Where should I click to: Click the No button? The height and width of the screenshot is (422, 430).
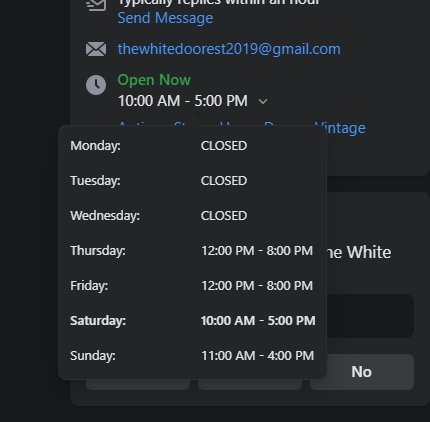pos(362,372)
